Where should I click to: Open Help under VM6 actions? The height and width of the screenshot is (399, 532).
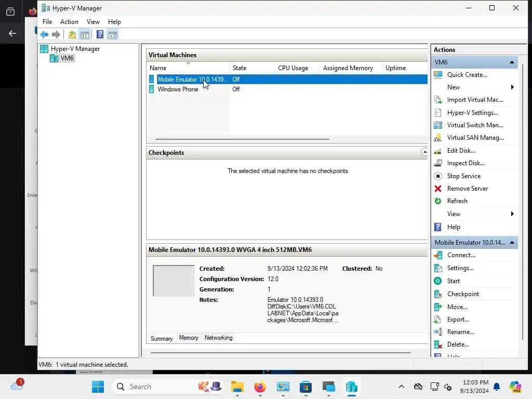click(x=453, y=227)
